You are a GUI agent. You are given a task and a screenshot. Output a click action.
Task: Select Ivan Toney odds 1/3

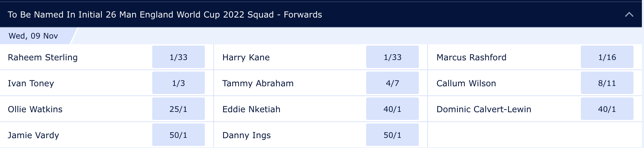pyautogui.click(x=179, y=83)
